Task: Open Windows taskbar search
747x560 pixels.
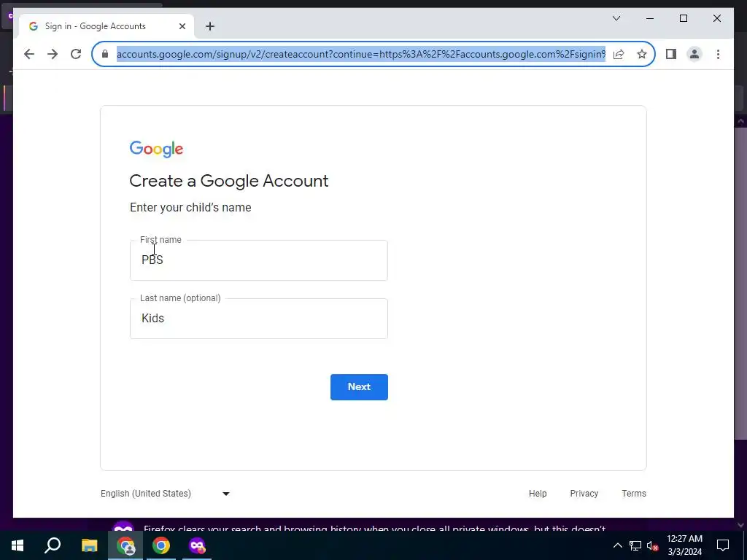Action: point(53,545)
